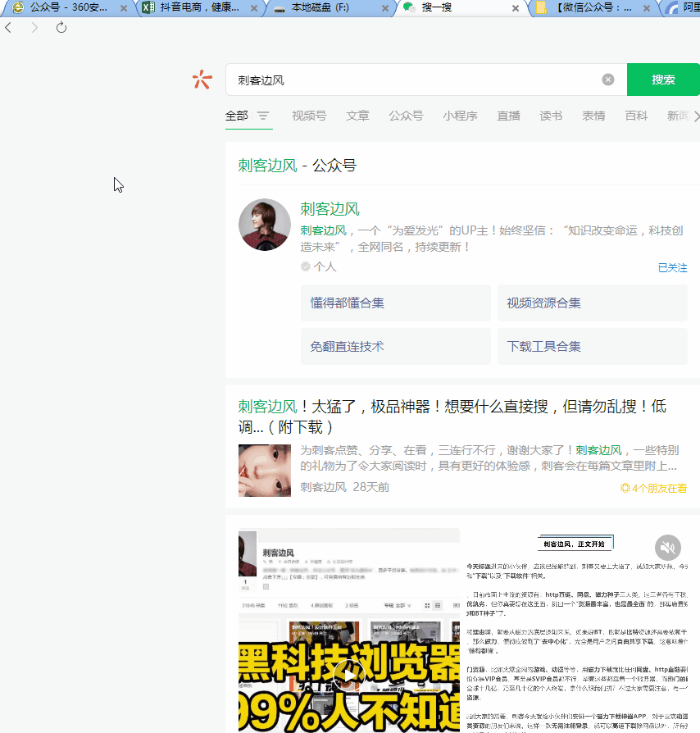Open the 下载工具合集 collection
This screenshot has width=700, height=733.
(x=592, y=346)
